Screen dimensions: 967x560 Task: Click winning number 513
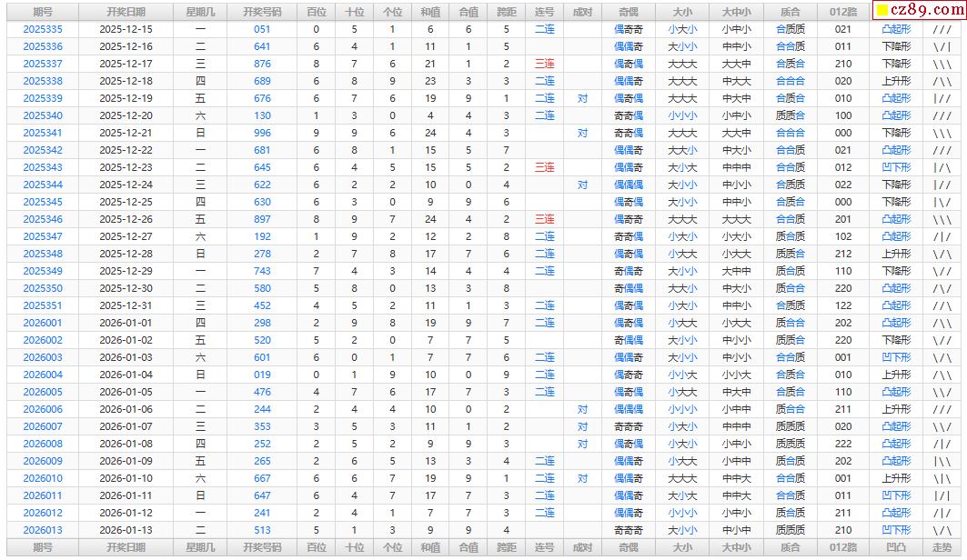(262, 529)
